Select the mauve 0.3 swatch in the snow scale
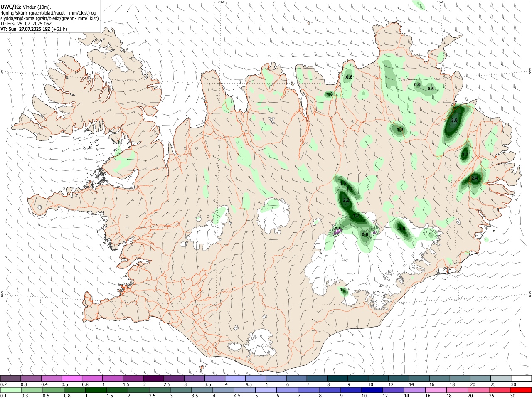 tap(31, 379)
